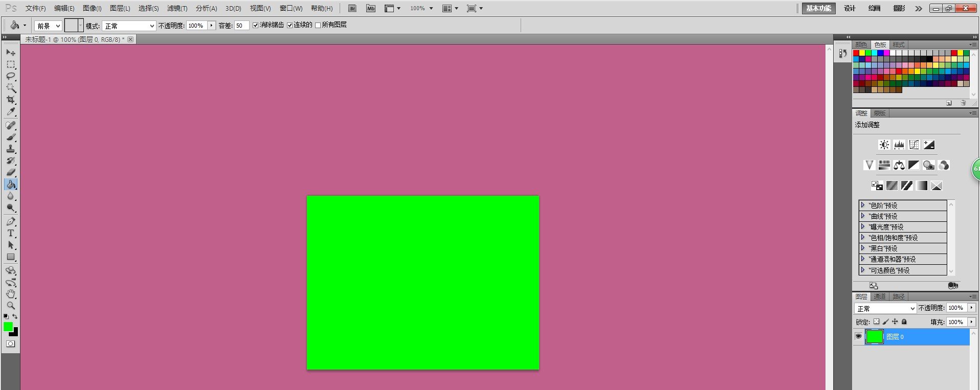The image size is (980, 390).
Task: Switch to the 通道 channels tab
Action: coord(880,296)
